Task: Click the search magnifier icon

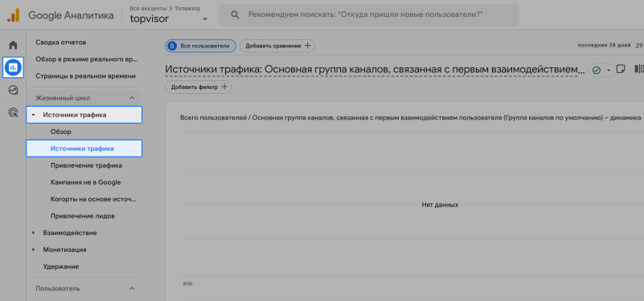Action: [x=235, y=14]
